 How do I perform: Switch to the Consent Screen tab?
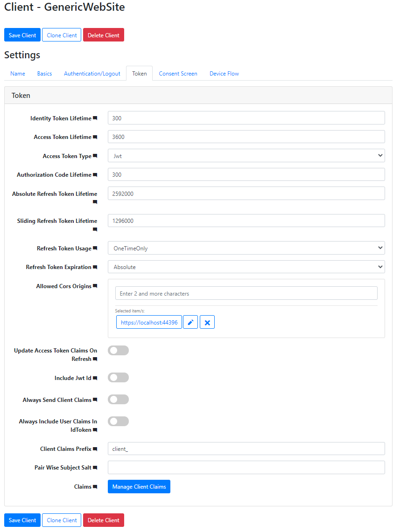[178, 73]
